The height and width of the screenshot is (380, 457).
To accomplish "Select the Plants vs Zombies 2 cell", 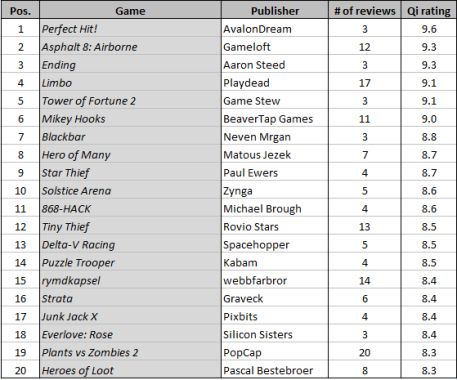I will click(130, 353).
